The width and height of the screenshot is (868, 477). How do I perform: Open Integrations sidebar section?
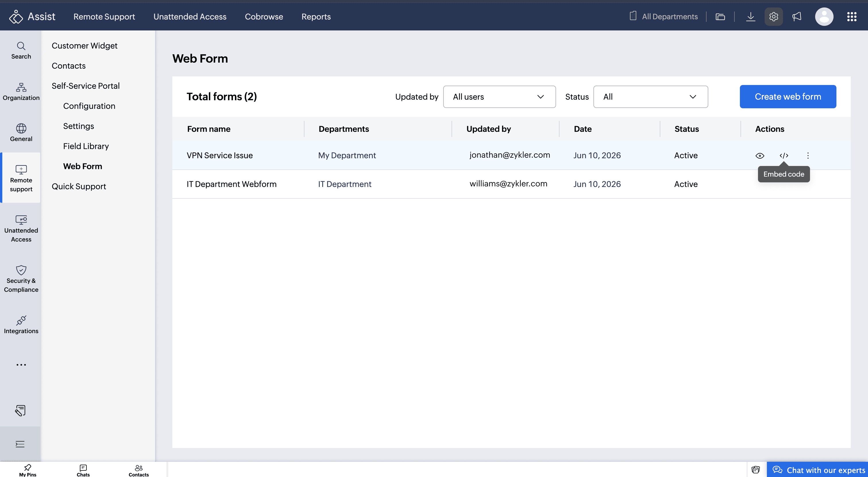click(21, 325)
